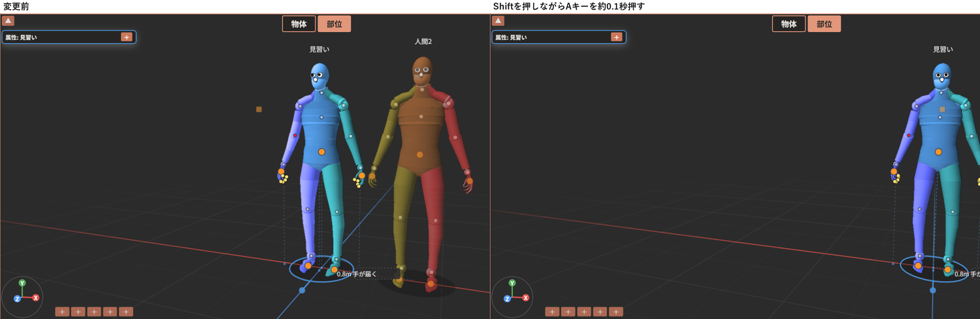Grab the orange handle on the brown figure's olive hand
The height and width of the screenshot is (319, 980).
tap(372, 176)
